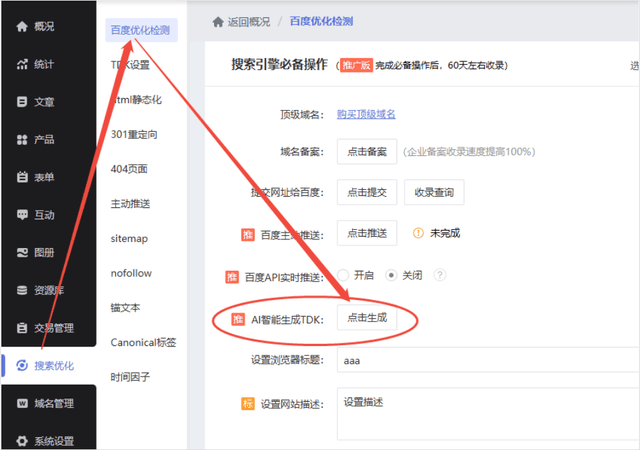Click the 产品 product icon in sidebar
Screen dimensions: 640x450
[22, 139]
